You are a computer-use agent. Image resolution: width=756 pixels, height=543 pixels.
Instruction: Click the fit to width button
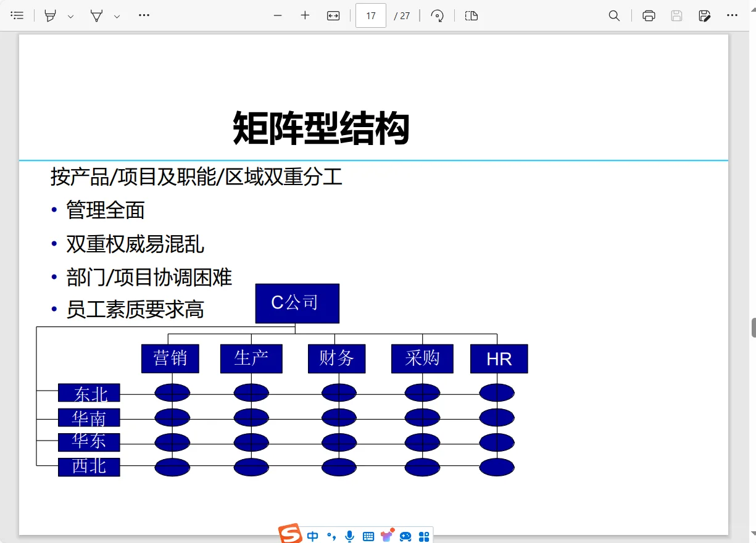[x=333, y=15]
